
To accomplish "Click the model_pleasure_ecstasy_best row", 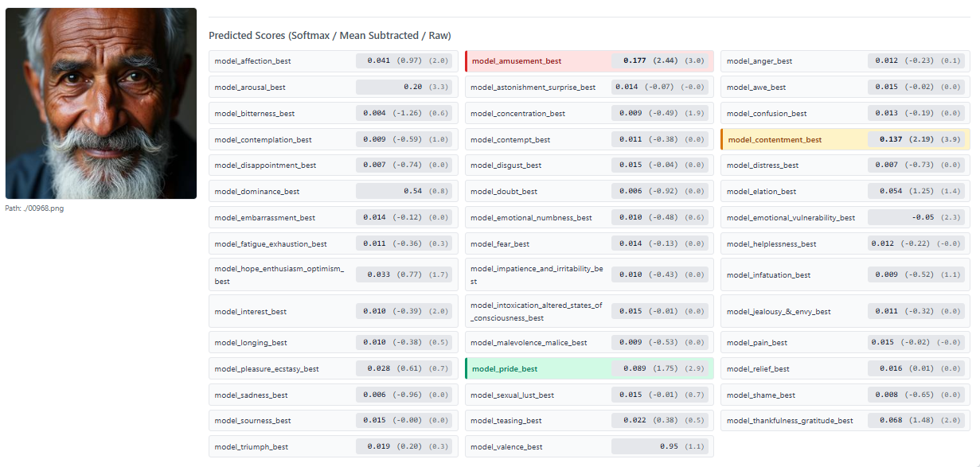I will coord(333,369).
